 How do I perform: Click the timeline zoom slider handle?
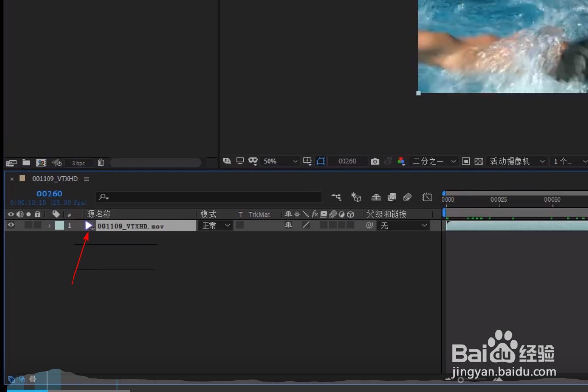tap(460, 380)
